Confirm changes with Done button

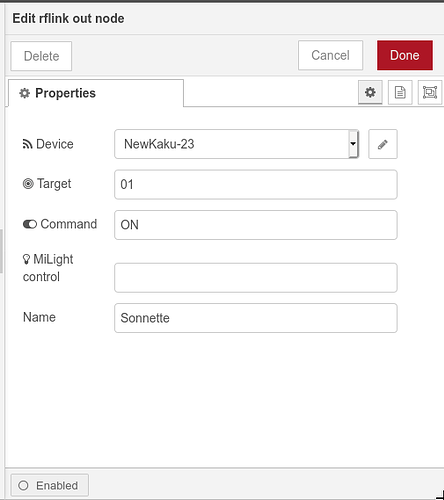pyautogui.click(x=405, y=55)
